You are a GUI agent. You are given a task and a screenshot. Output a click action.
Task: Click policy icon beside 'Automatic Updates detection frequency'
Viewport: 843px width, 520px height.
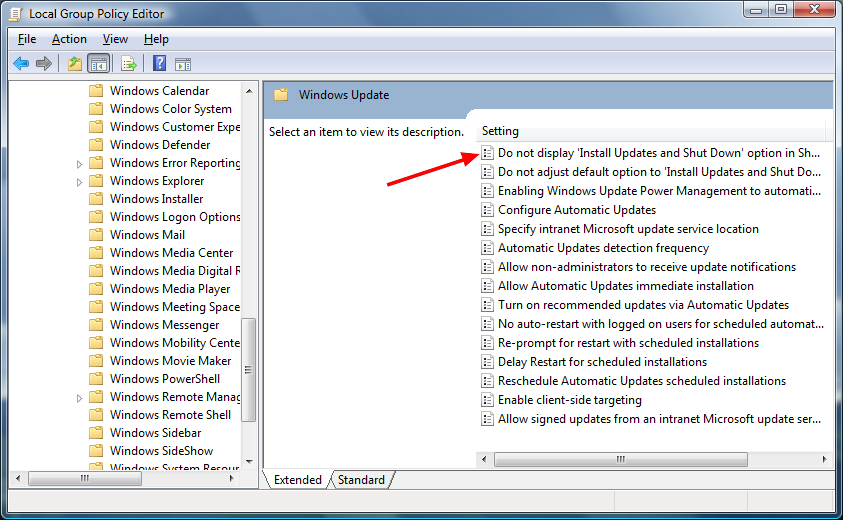[x=487, y=248]
